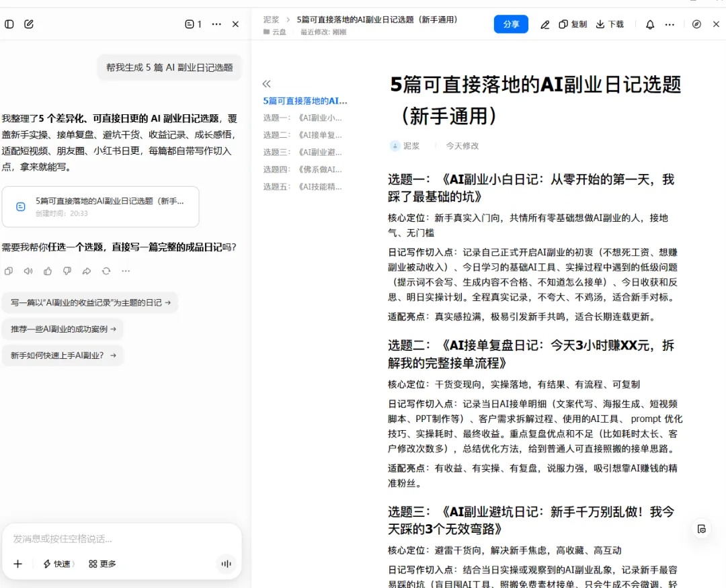Select outline heading 5篇可直接落地的AI
The width and height of the screenshot is (726, 588).
pos(305,101)
